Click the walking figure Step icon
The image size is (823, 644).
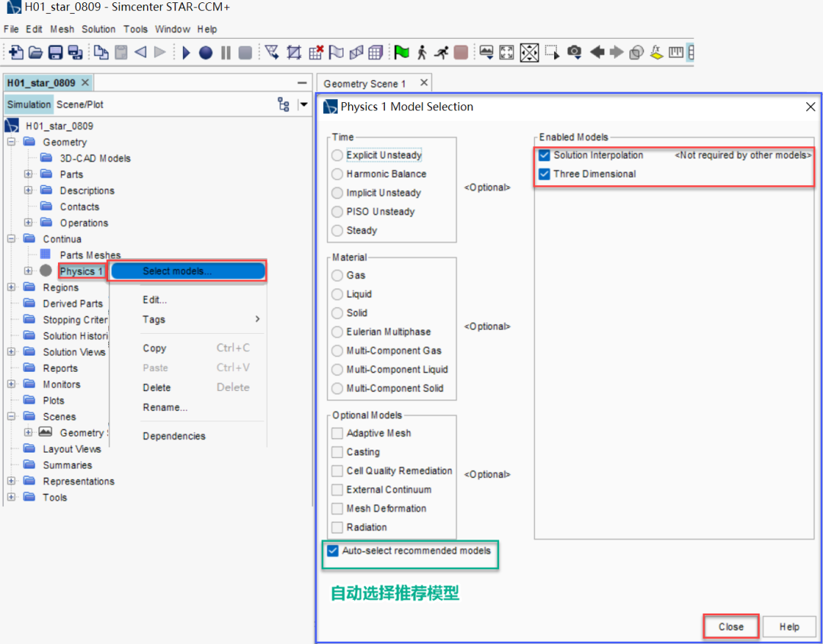pyautogui.click(x=421, y=52)
